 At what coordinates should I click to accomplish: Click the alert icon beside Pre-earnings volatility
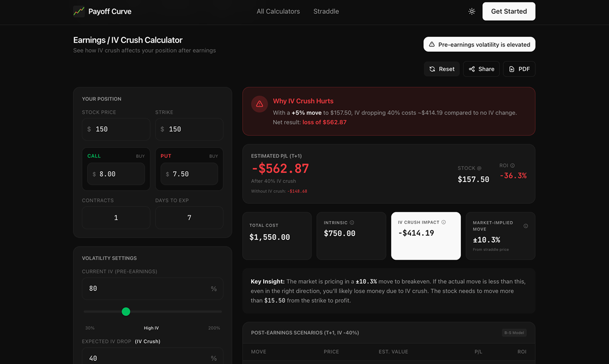point(432,44)
